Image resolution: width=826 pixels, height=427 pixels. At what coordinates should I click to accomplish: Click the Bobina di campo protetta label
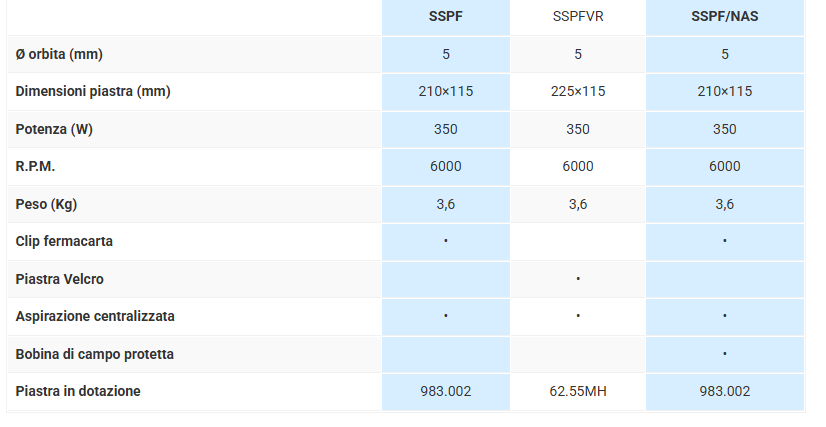click(x=95, y=354)
